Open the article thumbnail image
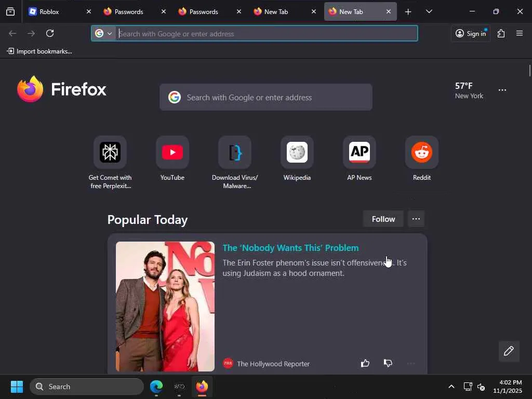The width and height of the screenshot is (532, 399). click(x=165, y=307)
